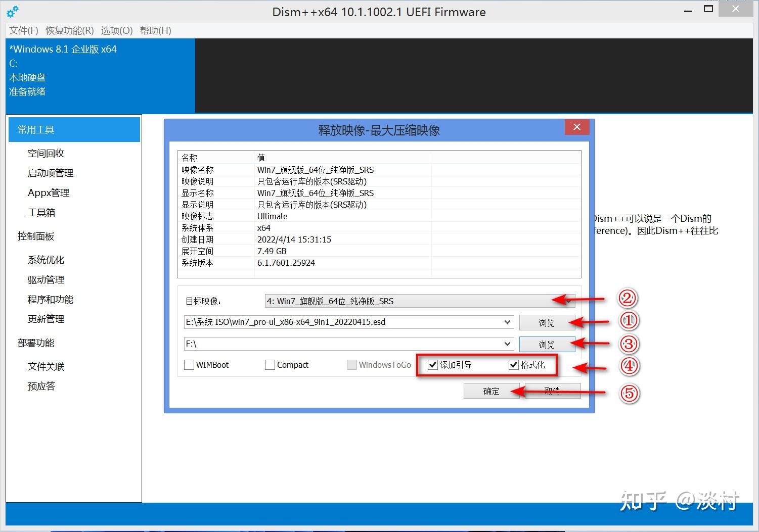Open the 驱动管理 driver manager
This screenshot has height=532, width=759.
point(45,279)
